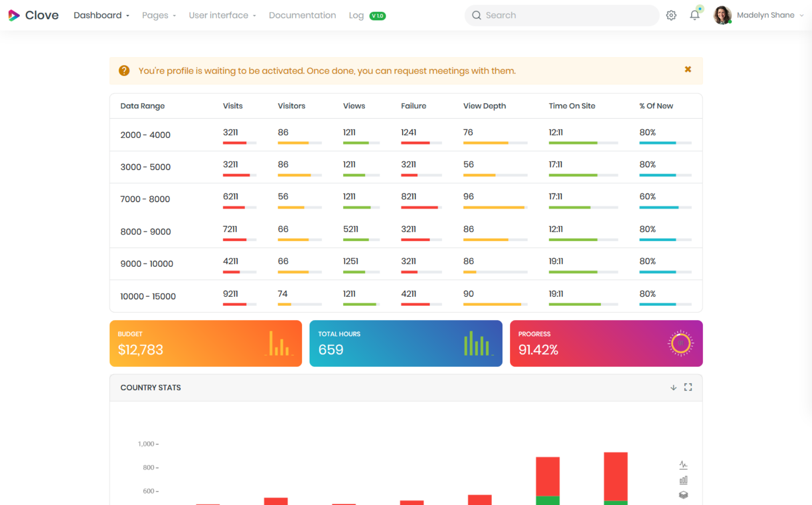
Task: Click the Failure column header
Action: 414,106
